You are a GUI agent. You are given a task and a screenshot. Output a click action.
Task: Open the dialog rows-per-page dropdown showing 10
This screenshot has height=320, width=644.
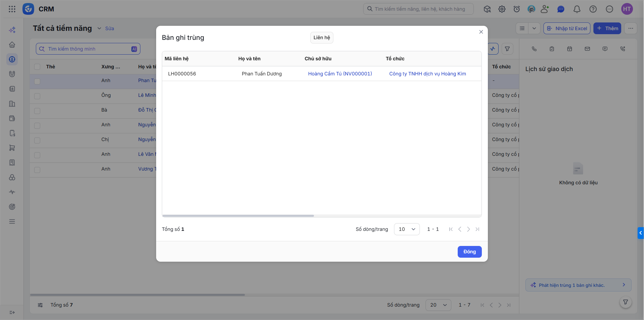pos(407,229)
